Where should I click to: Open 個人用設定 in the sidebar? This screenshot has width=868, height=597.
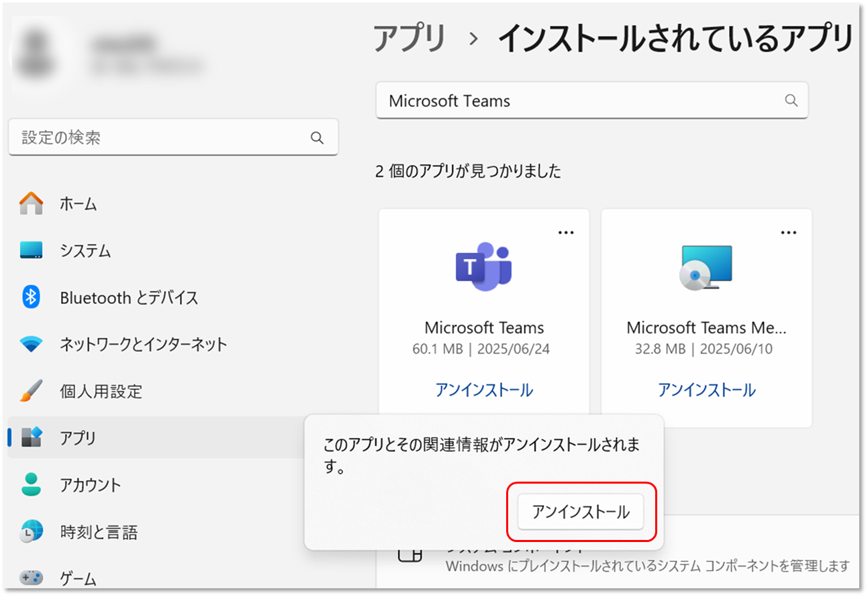click(x=101, y=392)
